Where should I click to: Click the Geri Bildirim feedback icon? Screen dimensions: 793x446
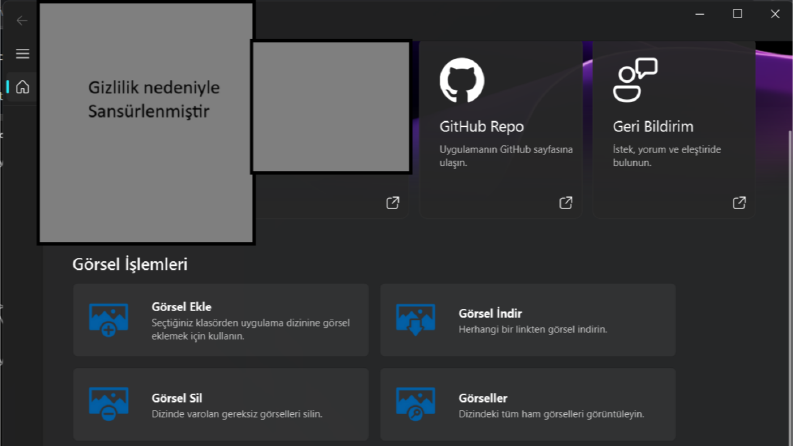[x=635, y=80]
